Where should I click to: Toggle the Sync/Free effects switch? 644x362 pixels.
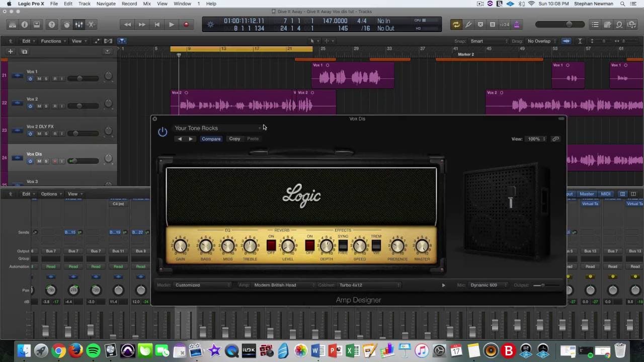click(343, 245)
